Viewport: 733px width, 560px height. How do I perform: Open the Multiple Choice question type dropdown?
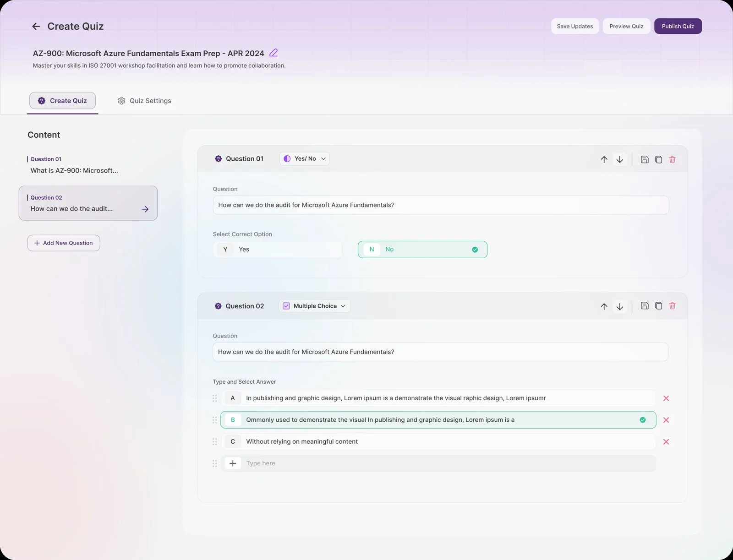315,306
